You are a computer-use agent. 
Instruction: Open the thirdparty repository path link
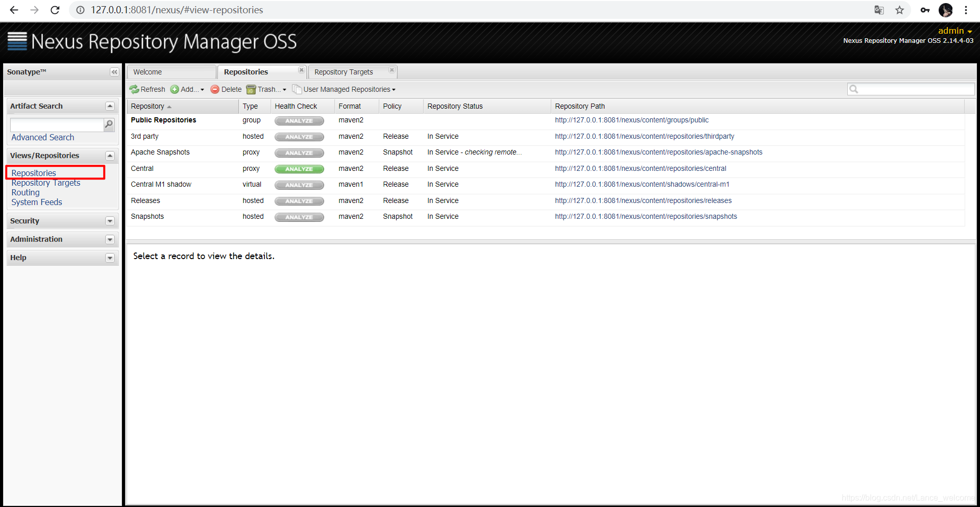(x=645, y=136)
